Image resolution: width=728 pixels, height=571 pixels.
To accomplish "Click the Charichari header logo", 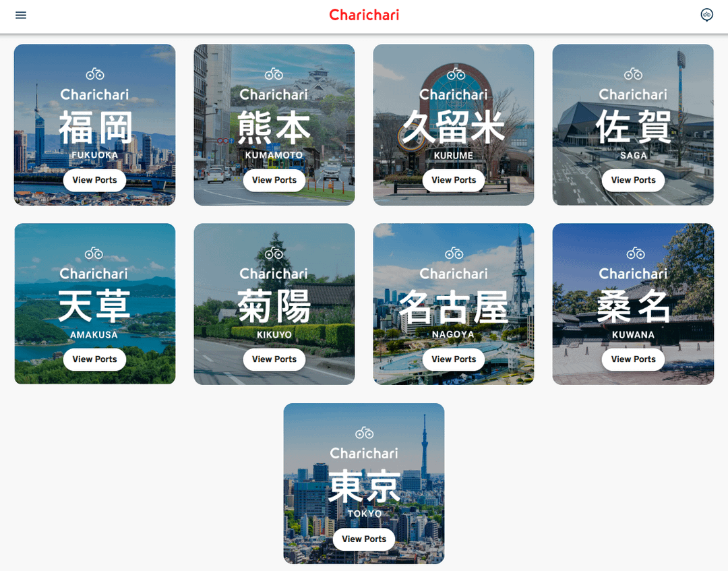I will (x=364, y=16).
